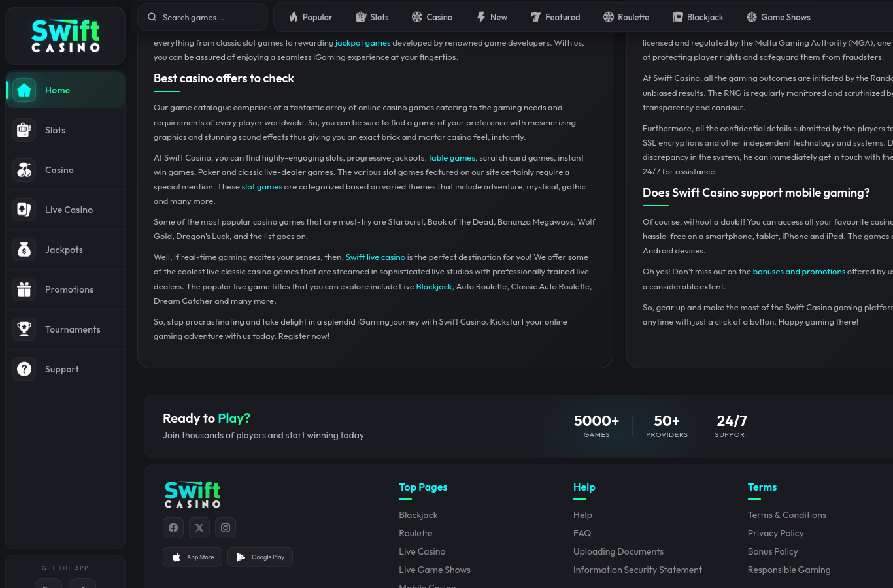Open the Game Shows category tab
Screen dimensions: 893x588
[x=779, y=17]
